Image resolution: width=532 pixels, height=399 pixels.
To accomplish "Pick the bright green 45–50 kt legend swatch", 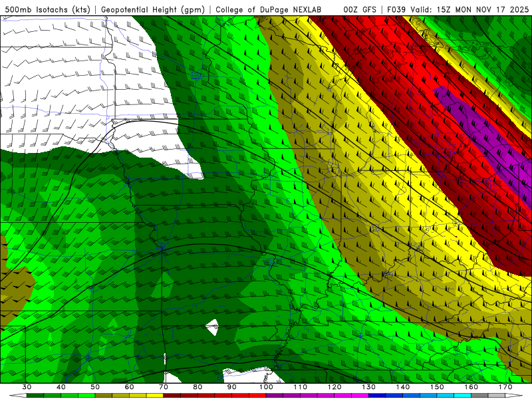I will click(x=86, y=396).
